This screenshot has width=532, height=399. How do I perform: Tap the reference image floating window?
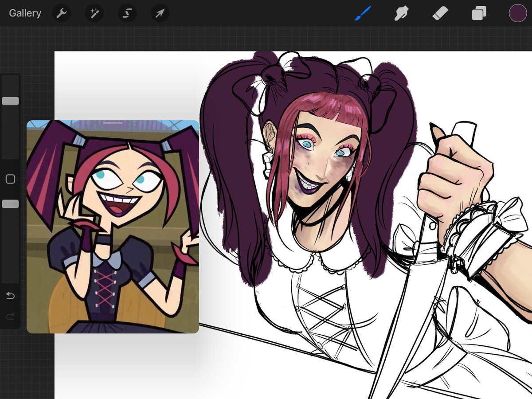click(113, 227)
